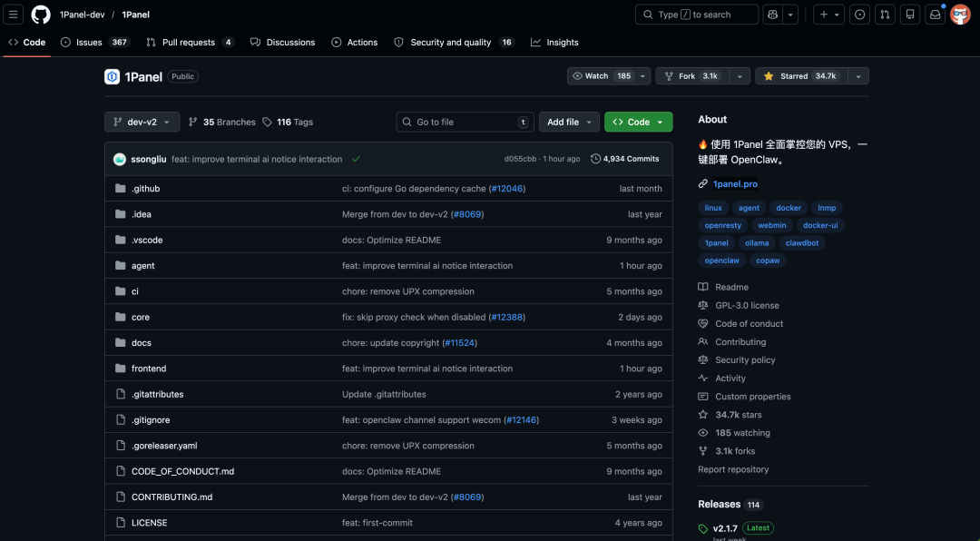The height and width of the screenshot is (541, 980).
Task: Toggle Watch notifications for repository
Action: [609, 76]
